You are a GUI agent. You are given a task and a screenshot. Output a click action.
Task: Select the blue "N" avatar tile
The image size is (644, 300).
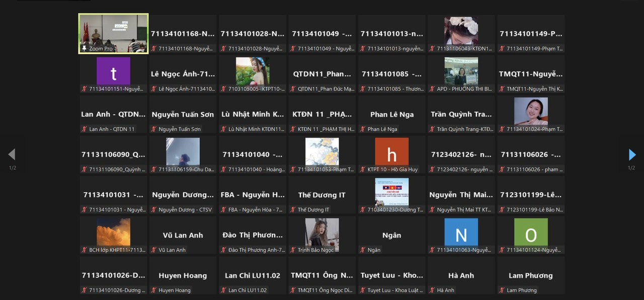click(461, 232)
